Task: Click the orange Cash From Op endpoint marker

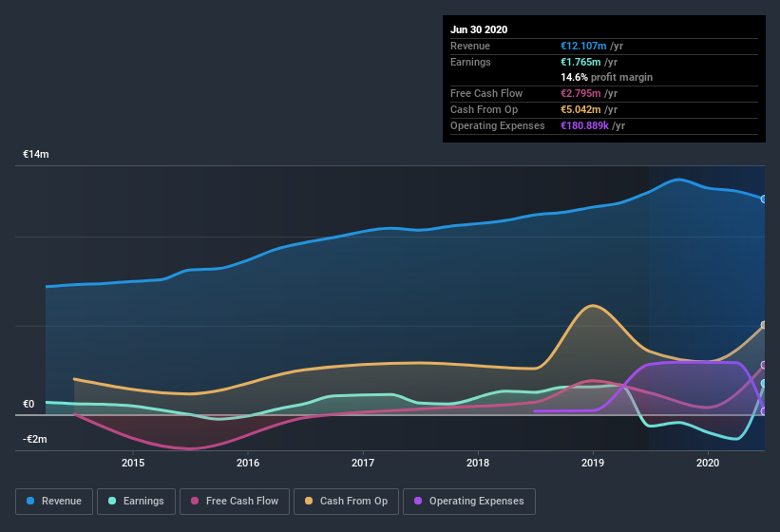Action: tap(764, 325)
